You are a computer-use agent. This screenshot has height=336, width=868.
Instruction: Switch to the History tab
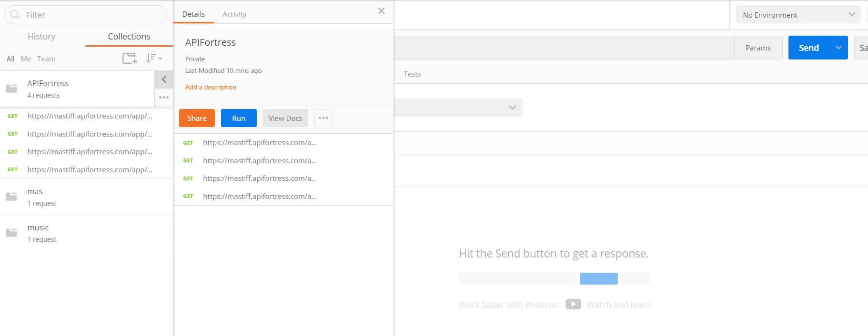click(41, 37)
